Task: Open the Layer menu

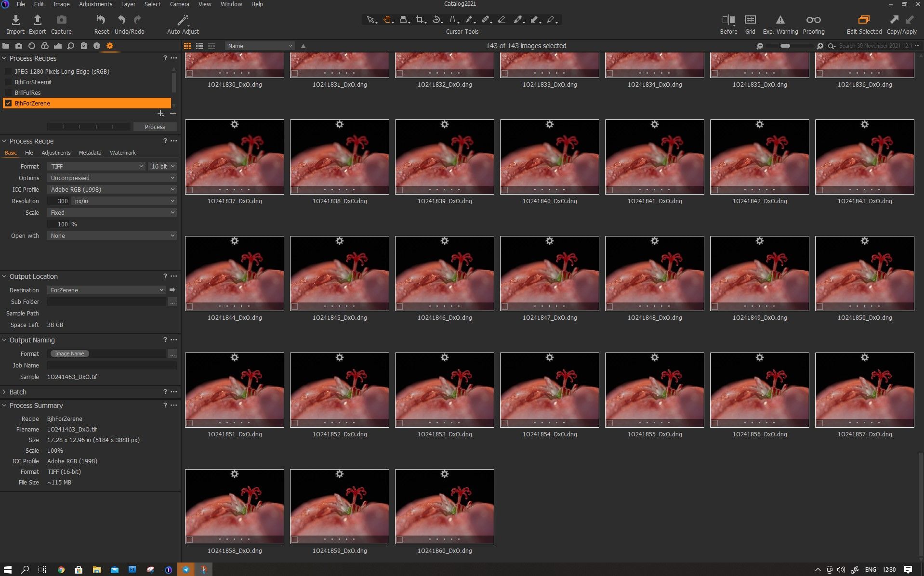Action: [x=128, y=4]
